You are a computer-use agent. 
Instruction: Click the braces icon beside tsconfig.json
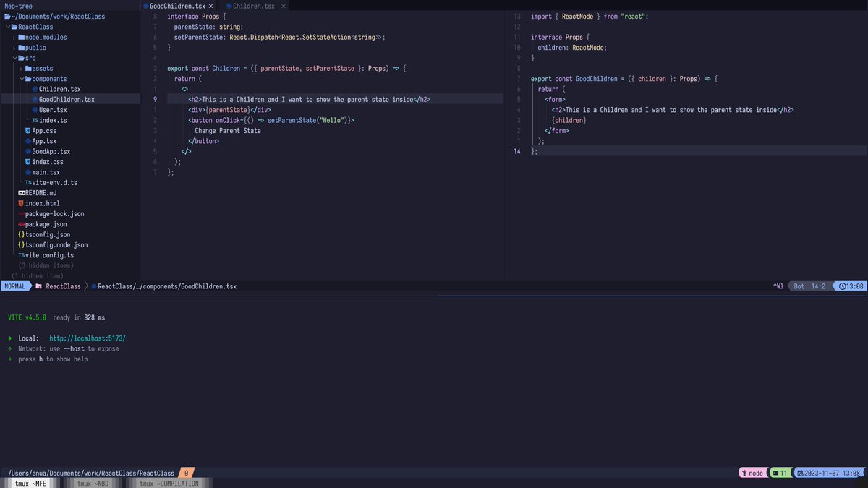tap(21, 235)
